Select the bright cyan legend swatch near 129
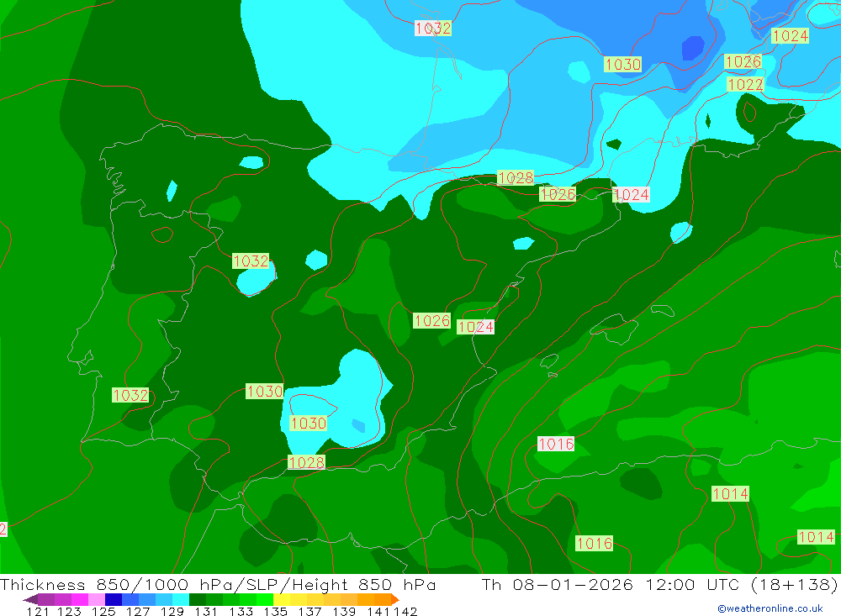841x616 pixels. (x=181, y=599)
